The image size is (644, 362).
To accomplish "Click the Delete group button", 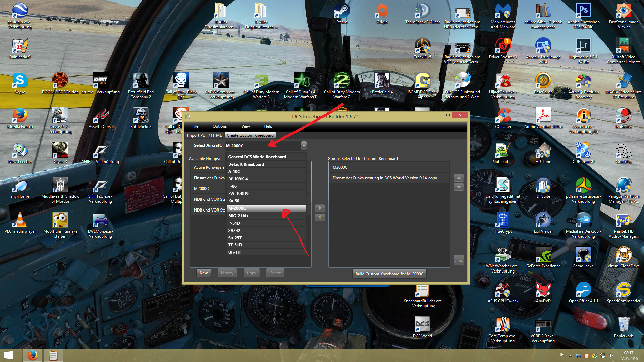I will coord(275,273).
